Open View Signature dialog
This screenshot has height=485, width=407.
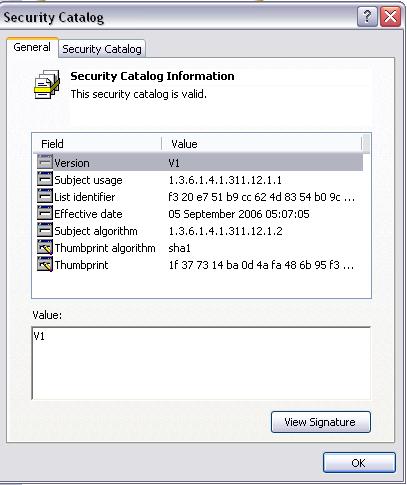click(321, 422)
